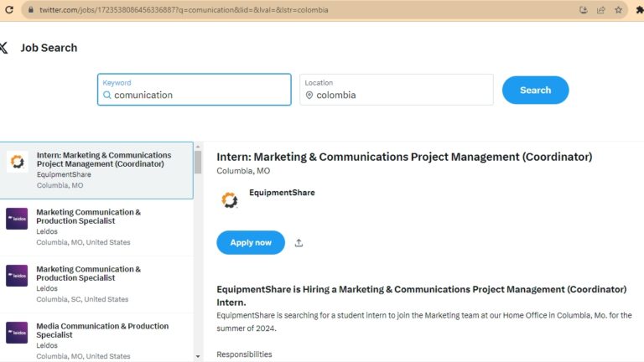Click the job list scrollbar thumb

pos(198,162)
